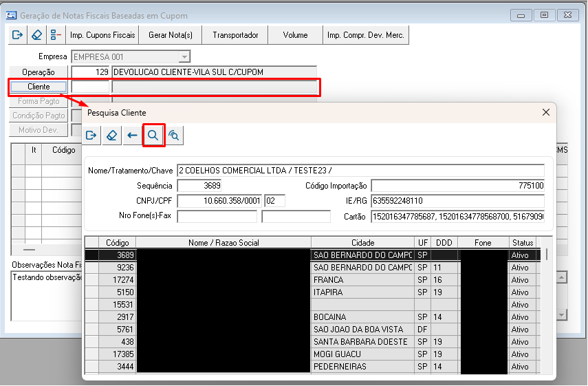
Task: Click the observations box scroll down arrow
Action: (x=561, y=314)
